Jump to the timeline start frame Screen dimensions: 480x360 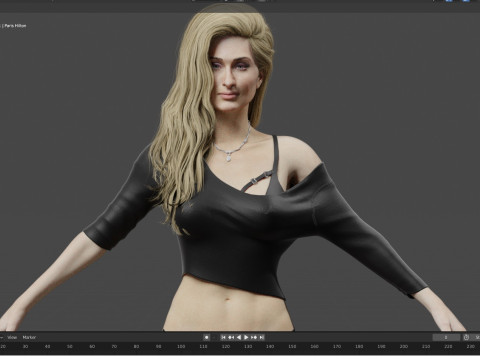coord(224,337)
